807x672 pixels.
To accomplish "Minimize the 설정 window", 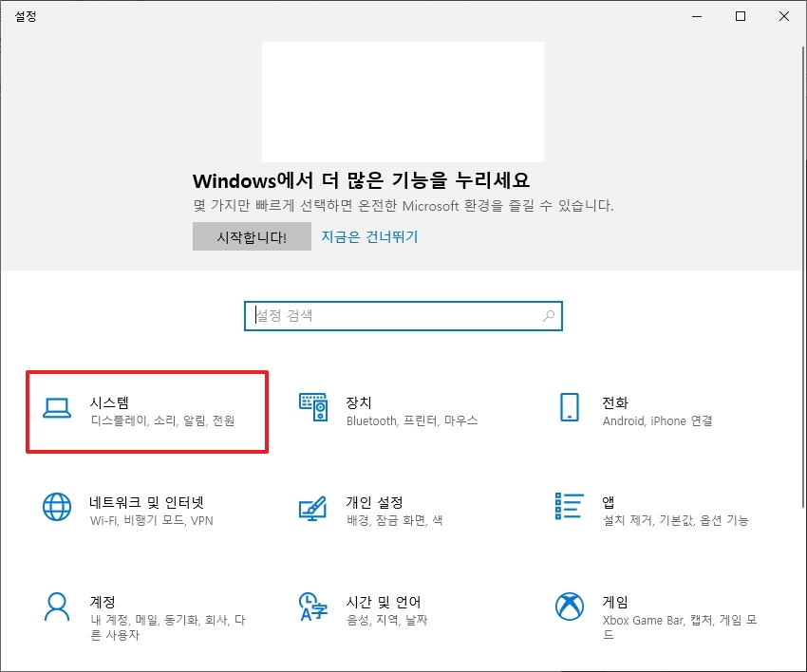I will click(697, 16).
